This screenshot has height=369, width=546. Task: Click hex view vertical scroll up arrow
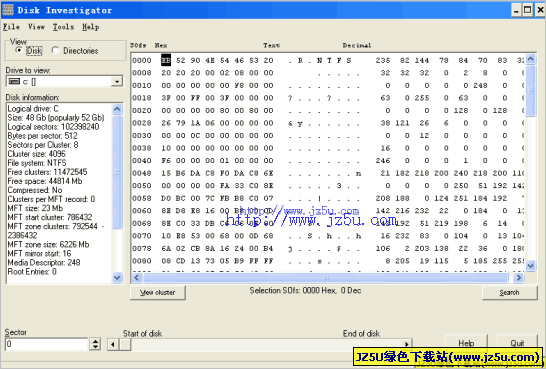530,59
